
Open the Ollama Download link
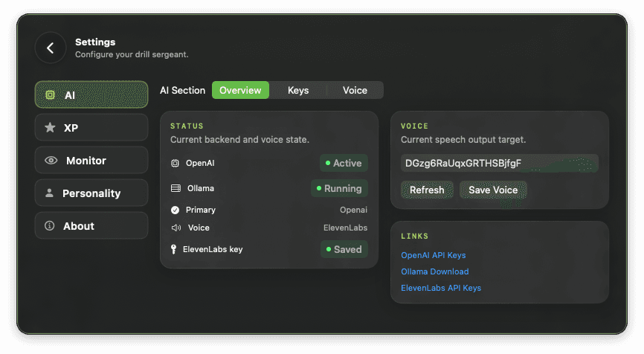point(435,271)
